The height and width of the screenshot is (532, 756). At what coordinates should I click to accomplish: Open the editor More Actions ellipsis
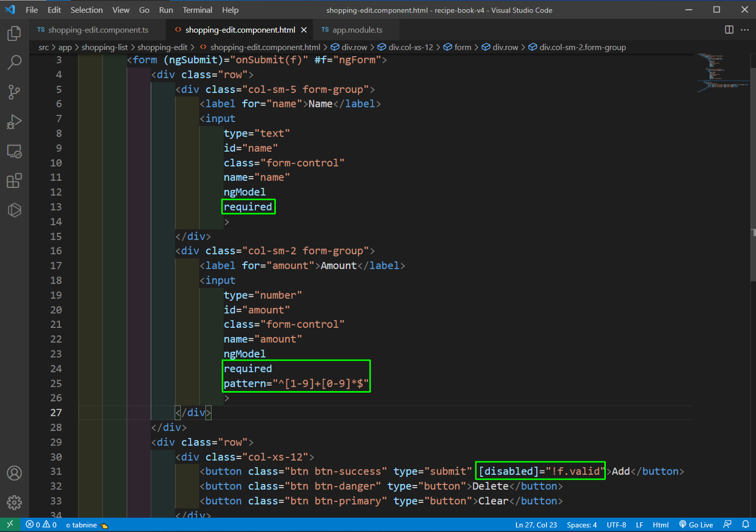tap(745, 30)
